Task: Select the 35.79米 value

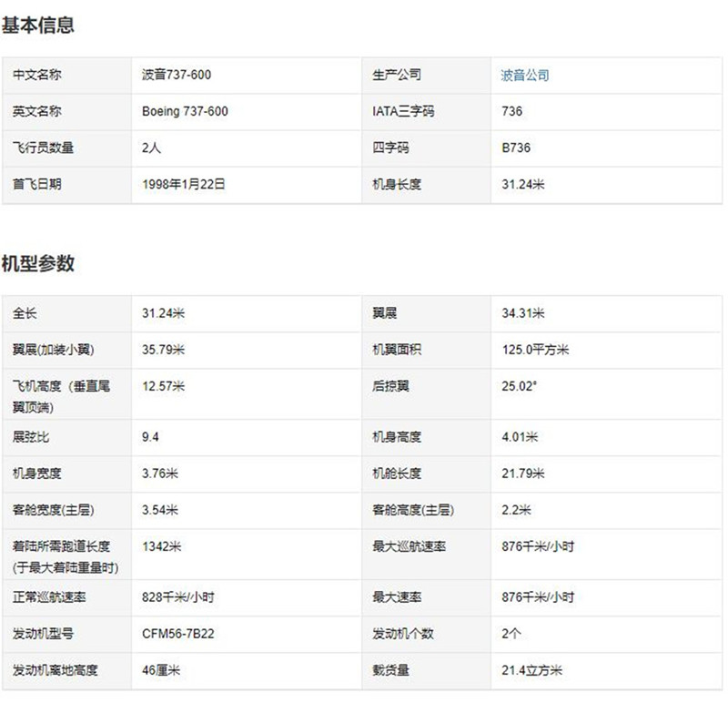Action: click(164, 350)
